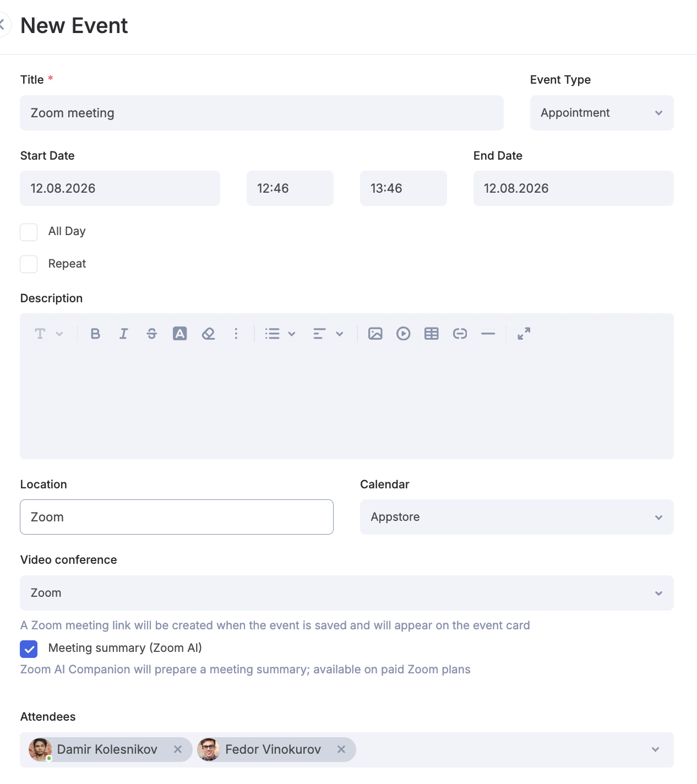
Task: Insert a video into the description
Action: click(404, 334)
